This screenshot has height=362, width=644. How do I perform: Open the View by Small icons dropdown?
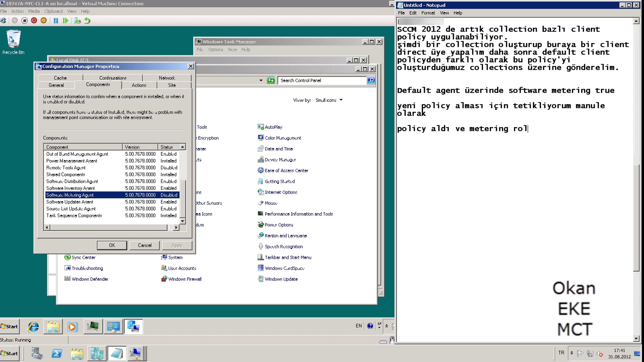329,100
